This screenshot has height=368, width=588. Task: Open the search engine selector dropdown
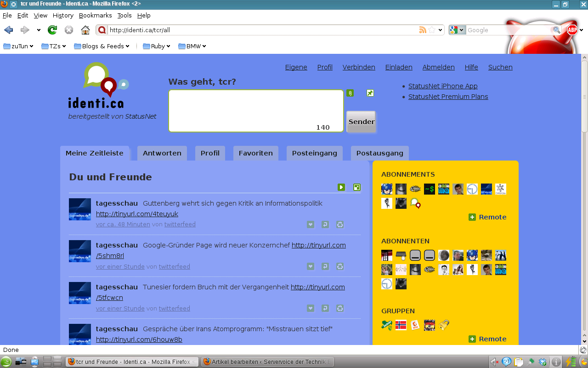(x=457, y=30)
